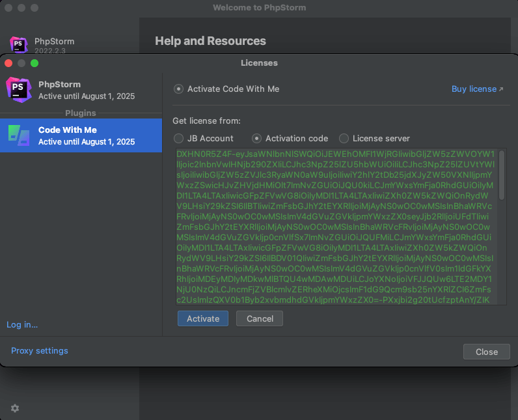Click green zoom button of Licenses dialog
This screenshot has height=420, width=518.
click(34, 63)
